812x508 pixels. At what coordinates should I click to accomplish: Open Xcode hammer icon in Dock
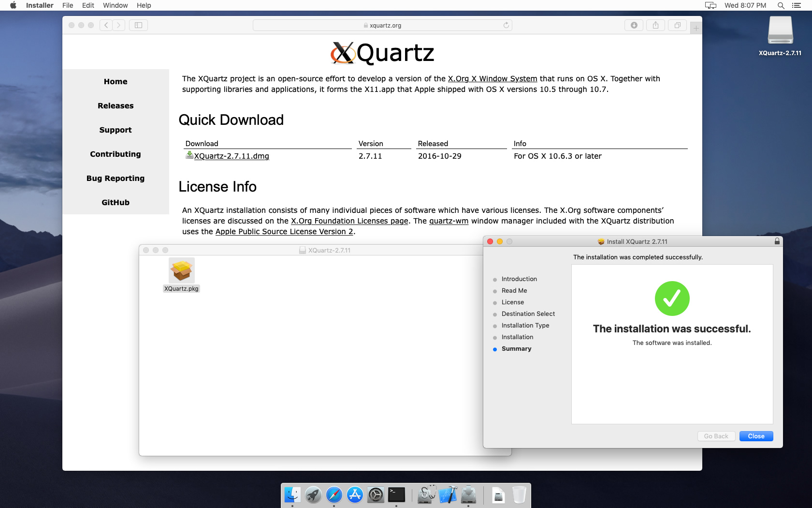[448, 495]
